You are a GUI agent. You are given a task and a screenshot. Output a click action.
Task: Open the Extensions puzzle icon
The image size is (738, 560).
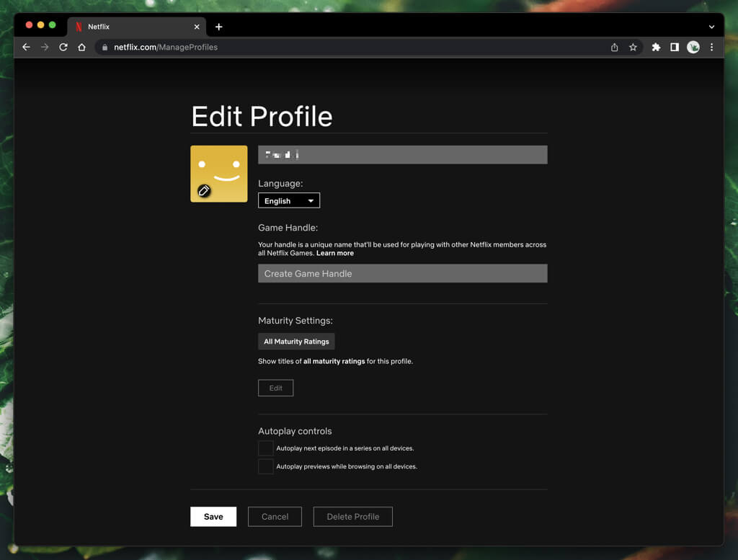[x=656, y=48]
